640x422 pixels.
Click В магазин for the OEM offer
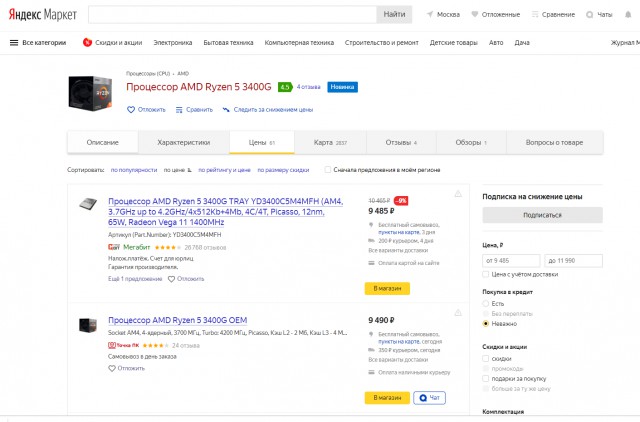(x=387, y=398)
